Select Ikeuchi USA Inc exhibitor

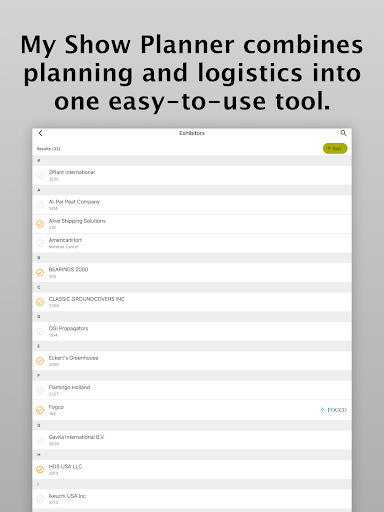(x=192, y=499)
